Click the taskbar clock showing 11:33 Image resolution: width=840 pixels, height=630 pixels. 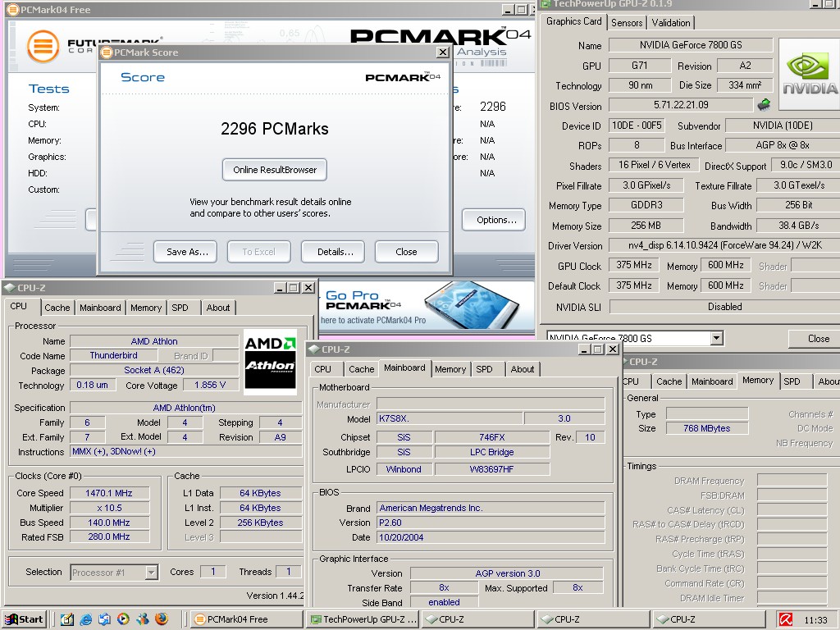coord(815,620)
